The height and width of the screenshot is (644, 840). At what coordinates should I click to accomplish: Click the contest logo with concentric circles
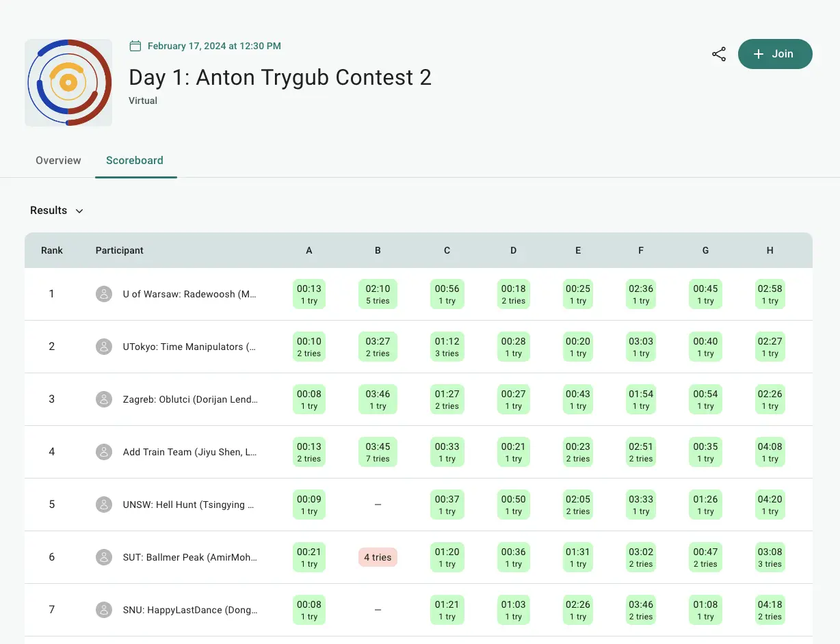pos(68,83)
